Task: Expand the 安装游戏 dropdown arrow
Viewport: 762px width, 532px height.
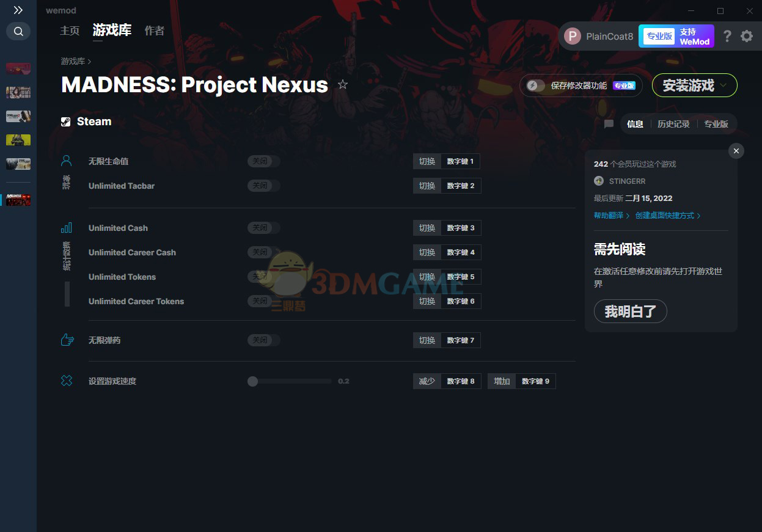Action: [724, 86]
